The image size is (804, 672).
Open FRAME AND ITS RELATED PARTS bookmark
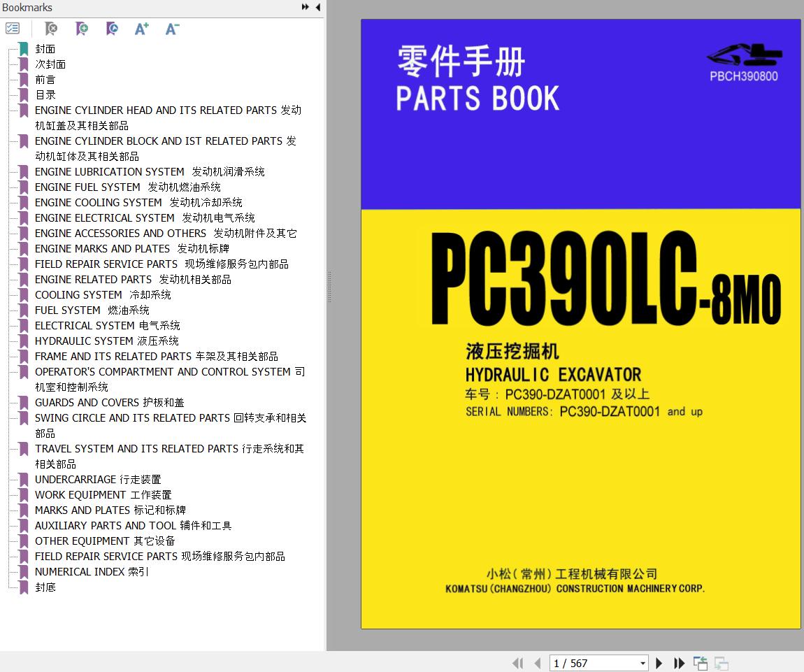coord(157,357)
